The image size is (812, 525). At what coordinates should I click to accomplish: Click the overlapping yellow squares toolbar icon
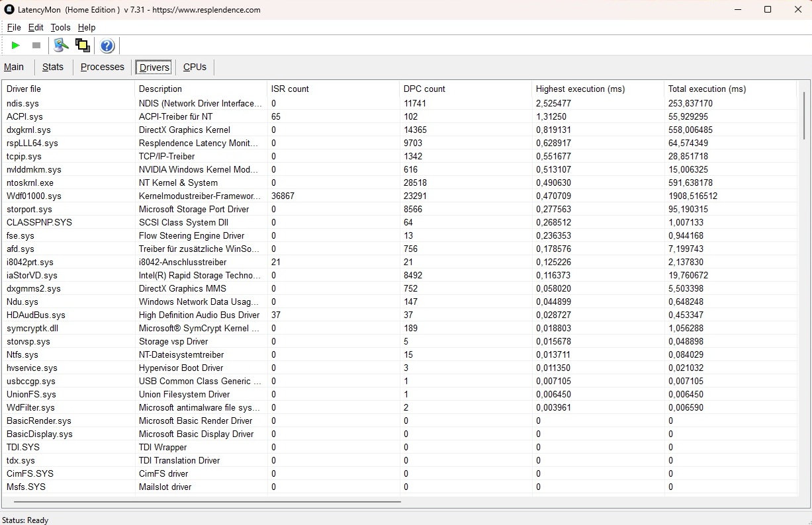83,46
